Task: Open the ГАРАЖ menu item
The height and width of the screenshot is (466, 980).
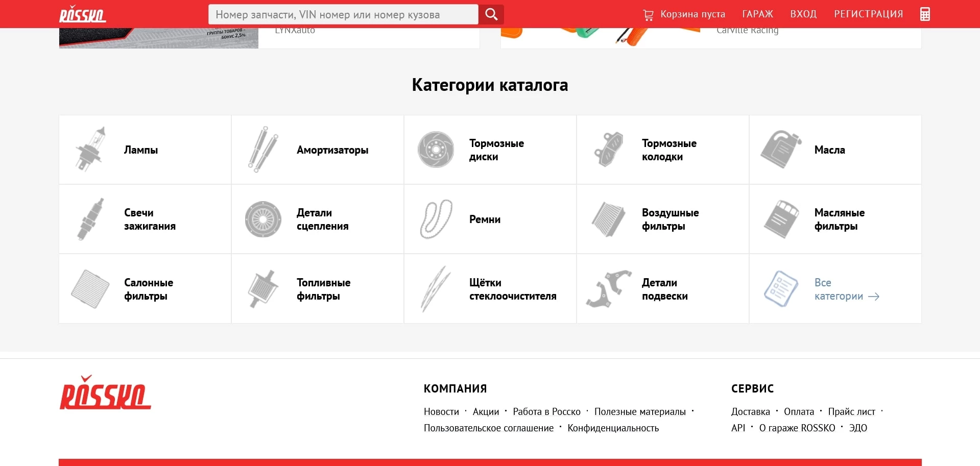Action: pos(757,14)
